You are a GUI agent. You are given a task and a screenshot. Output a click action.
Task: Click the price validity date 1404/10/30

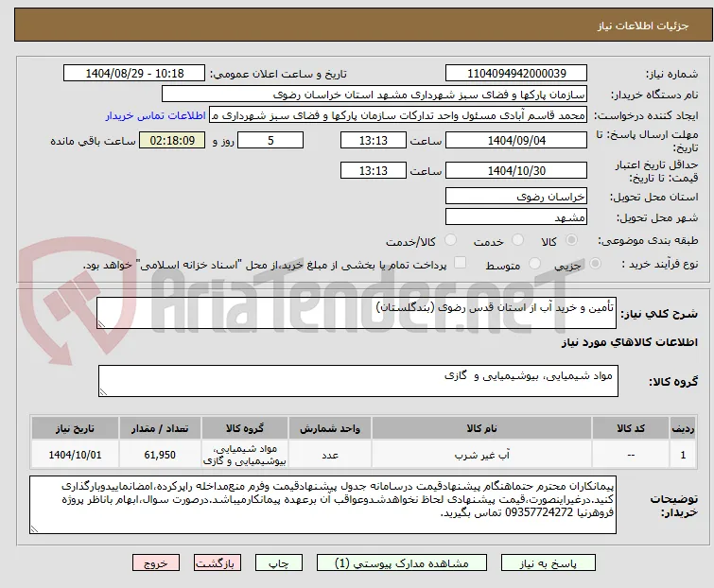click(516, 170)
